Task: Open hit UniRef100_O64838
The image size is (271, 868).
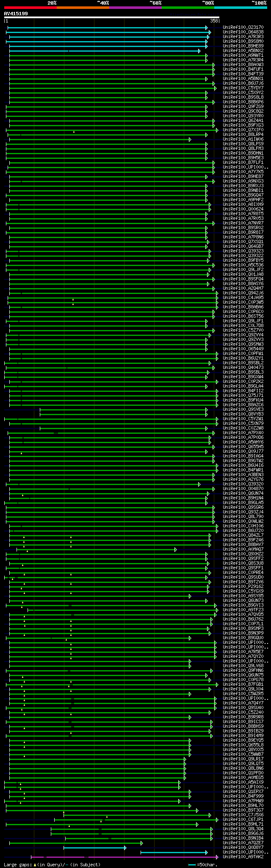Action: pos(243,32)
